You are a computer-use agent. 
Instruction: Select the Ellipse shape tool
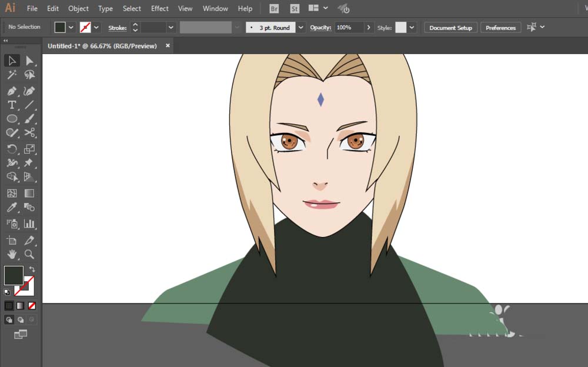[x=12, y=119]
